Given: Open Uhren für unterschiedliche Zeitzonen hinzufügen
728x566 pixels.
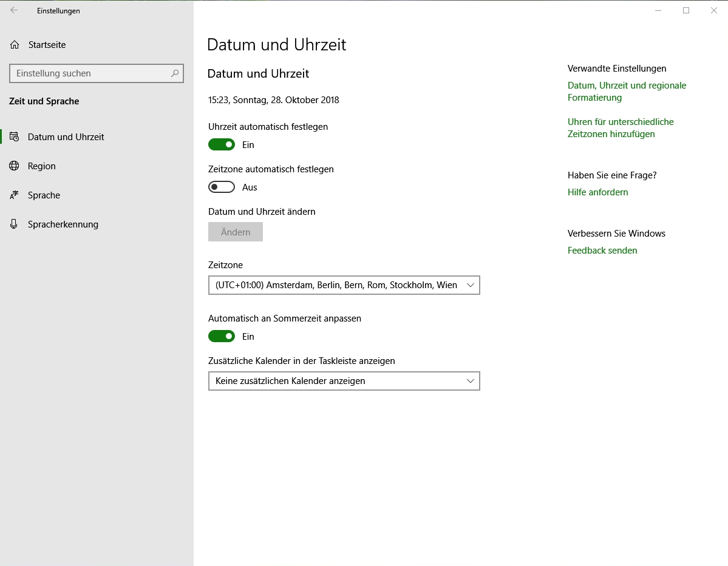Looking at the screenshot, I should (x=621, y=127).
